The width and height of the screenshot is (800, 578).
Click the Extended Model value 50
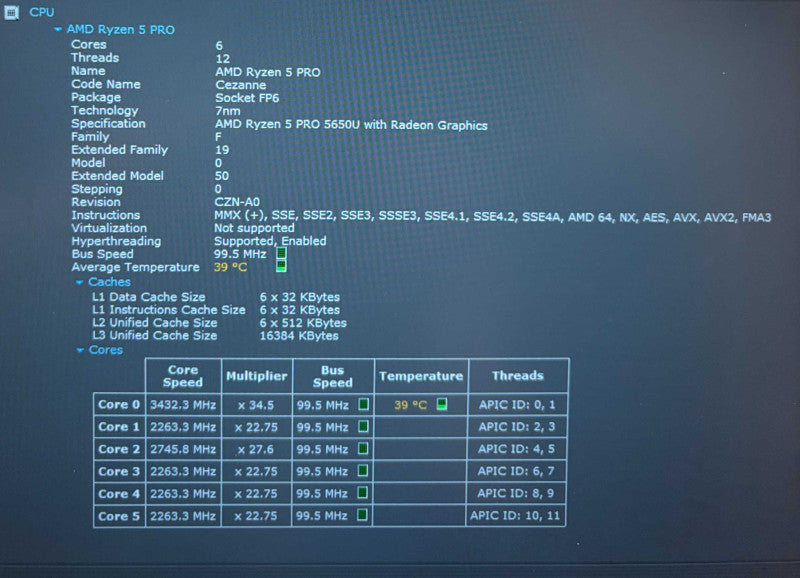point(221,176)
